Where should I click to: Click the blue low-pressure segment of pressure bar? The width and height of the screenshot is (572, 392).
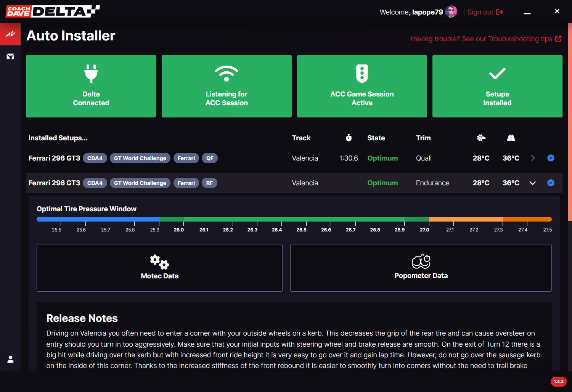tap(98, 219)
